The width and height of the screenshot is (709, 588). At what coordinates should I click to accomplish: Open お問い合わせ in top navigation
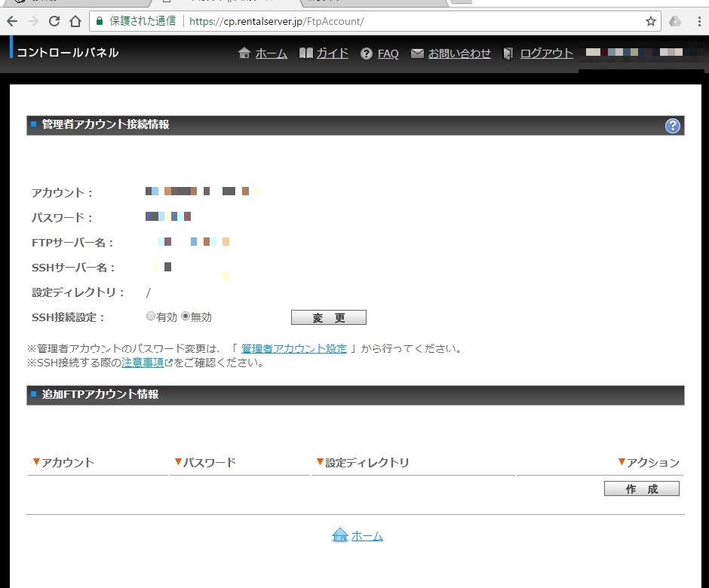click(459, 54)
